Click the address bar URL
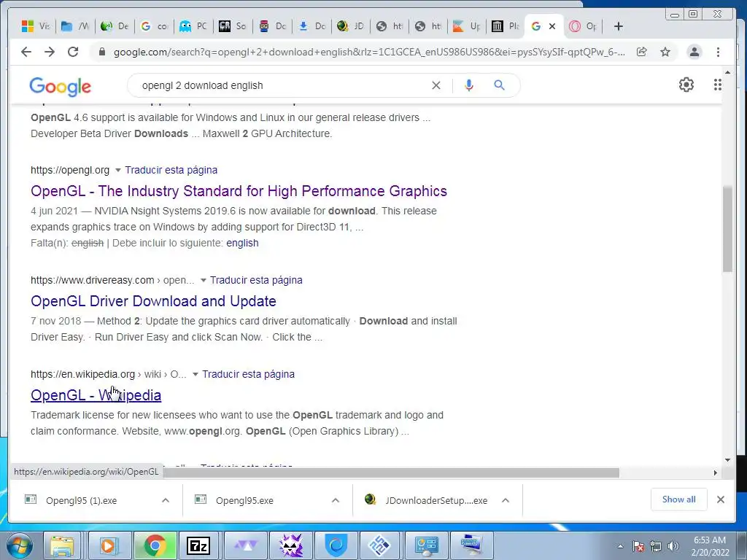 (x=369, y=52)
